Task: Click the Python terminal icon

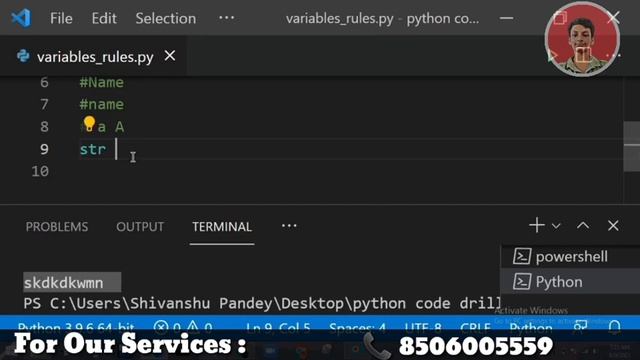Action: (522, 282)
